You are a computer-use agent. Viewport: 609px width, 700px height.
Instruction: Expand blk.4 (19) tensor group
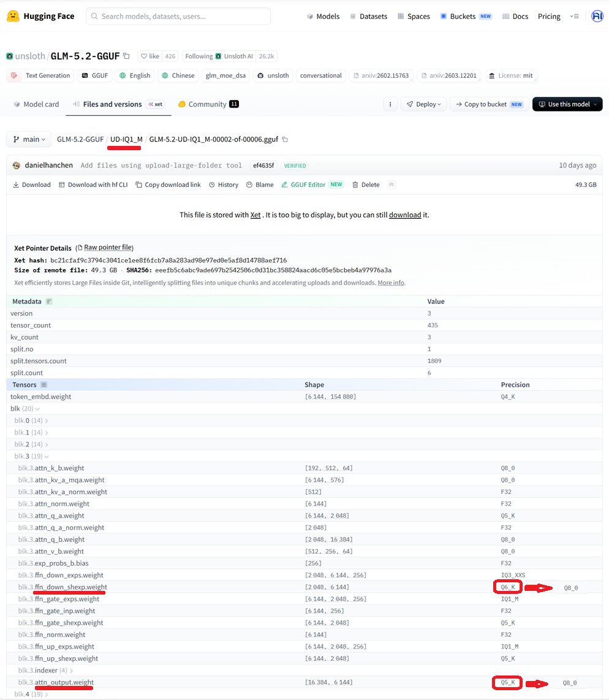pyautogui.click(x=31, y=694)
